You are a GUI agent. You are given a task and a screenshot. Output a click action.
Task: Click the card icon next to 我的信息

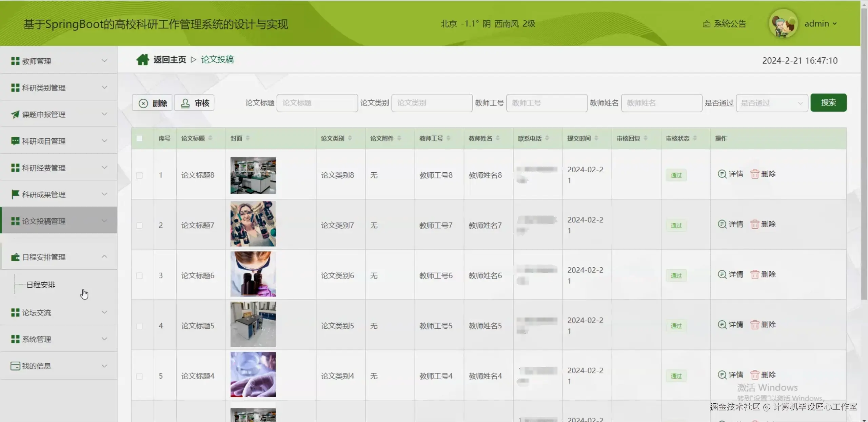pos(15,366)
